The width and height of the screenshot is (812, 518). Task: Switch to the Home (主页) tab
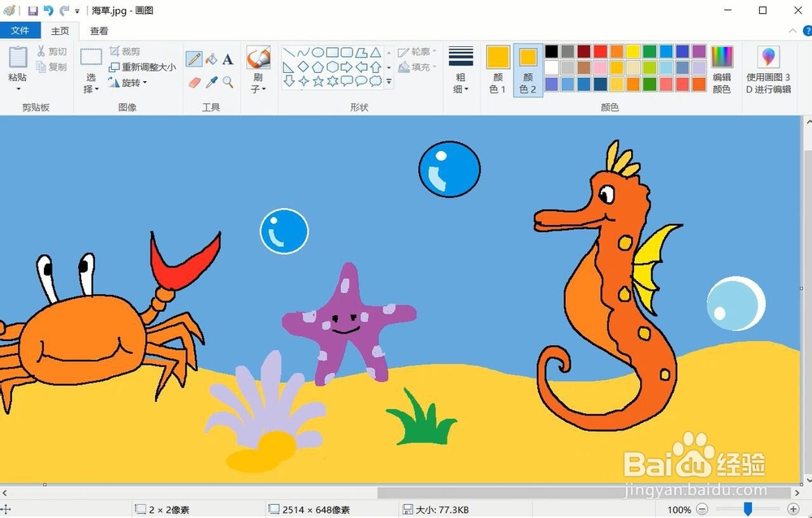click(x=60, y=31)
